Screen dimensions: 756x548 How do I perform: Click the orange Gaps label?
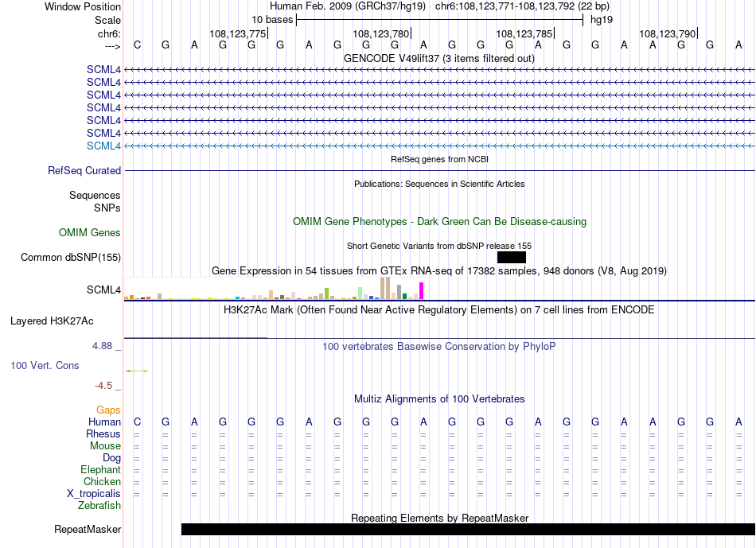pyautogui.click(x=108, y=410)
